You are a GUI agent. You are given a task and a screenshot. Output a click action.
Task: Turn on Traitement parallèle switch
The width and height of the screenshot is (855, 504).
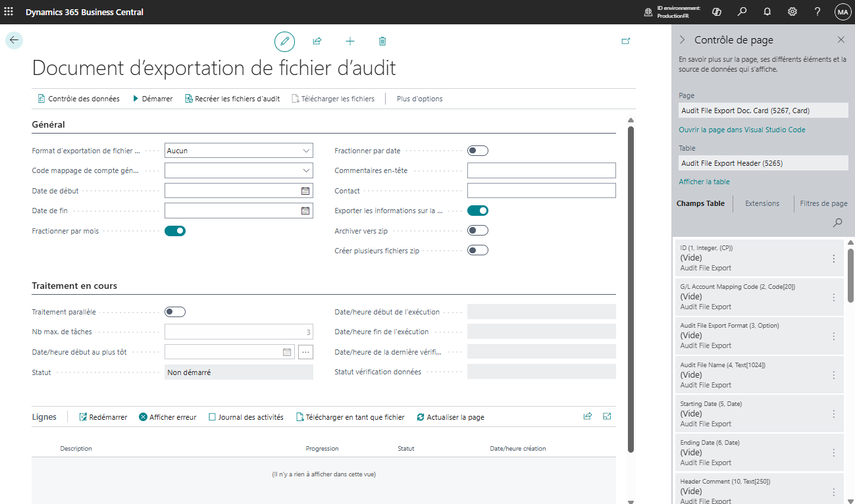pyautogui.click(x=175, y=312)
